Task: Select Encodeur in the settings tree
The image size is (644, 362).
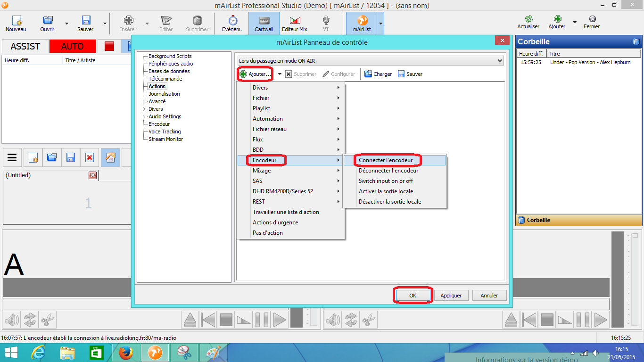Action: coord(159,124)
